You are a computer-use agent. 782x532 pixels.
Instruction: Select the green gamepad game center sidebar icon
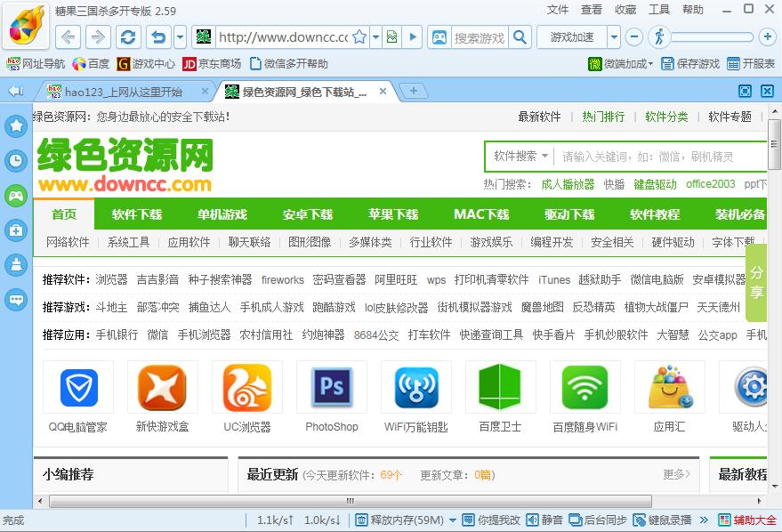pyautogui.click(x=16, y=196)
